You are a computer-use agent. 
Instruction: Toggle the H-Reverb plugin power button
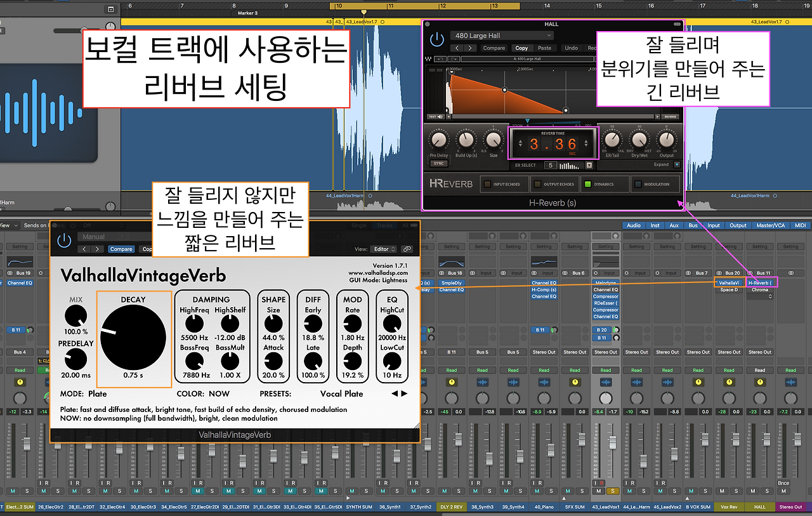click(x=436, y=39)
